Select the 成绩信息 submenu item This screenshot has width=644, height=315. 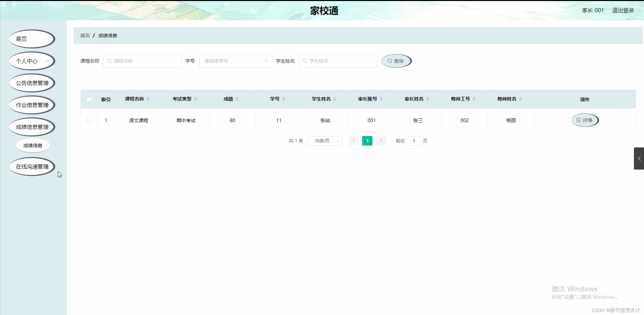[33, 145]
